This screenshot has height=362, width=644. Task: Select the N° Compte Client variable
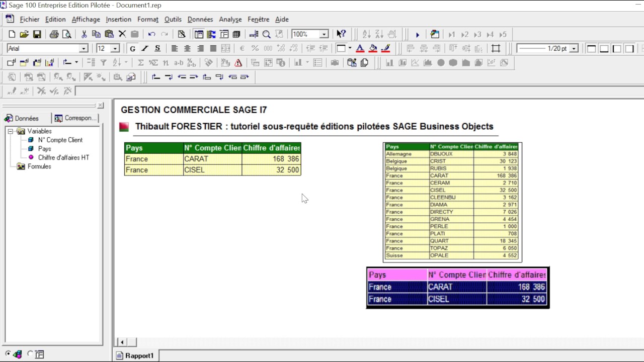click(60, 140)
